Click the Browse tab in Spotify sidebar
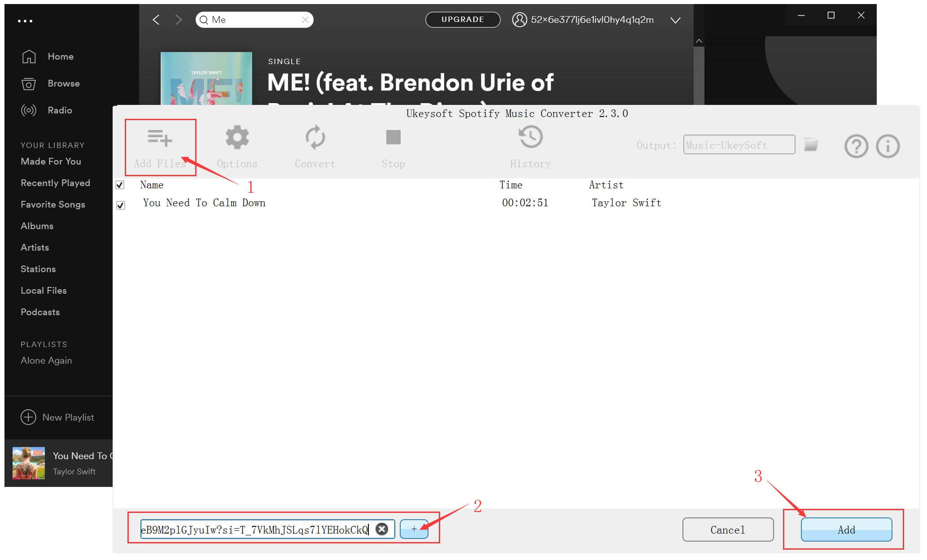927x560 pixels. tap(63, 83)
